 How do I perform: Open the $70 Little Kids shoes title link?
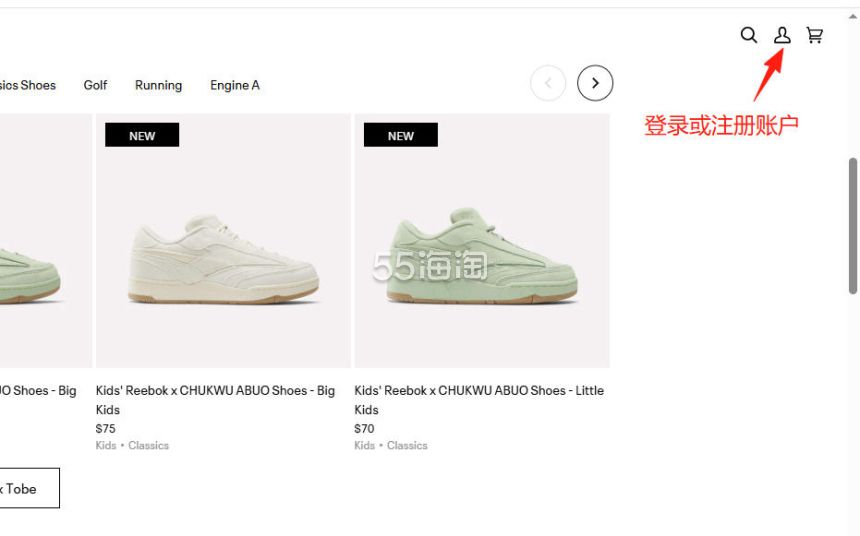click(x=479, y=400)
